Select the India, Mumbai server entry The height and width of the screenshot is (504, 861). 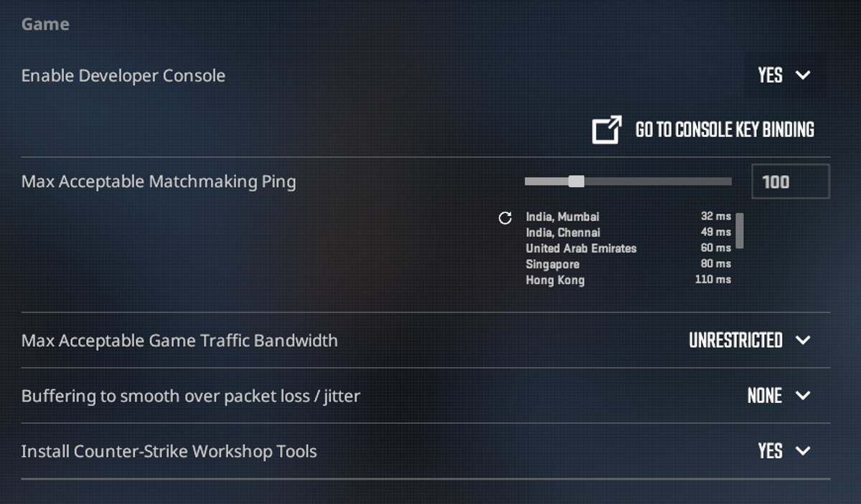tap(629, 217)
